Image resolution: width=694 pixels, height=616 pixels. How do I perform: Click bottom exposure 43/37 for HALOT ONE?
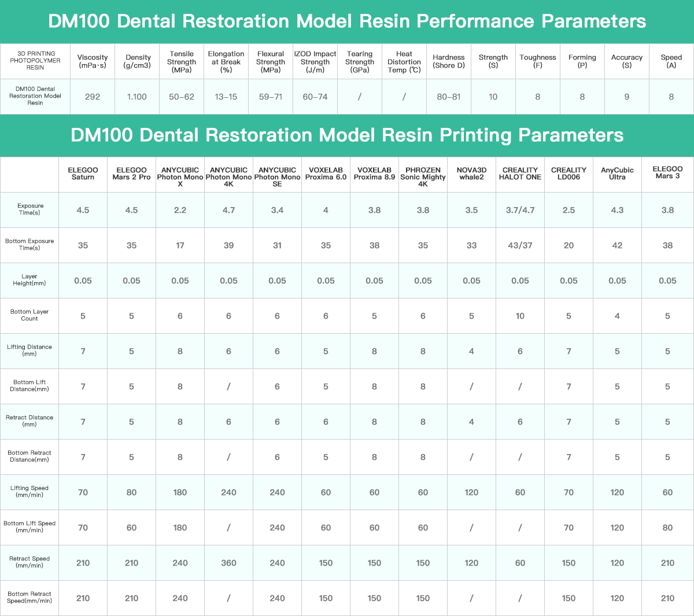(x=520, y=245)
